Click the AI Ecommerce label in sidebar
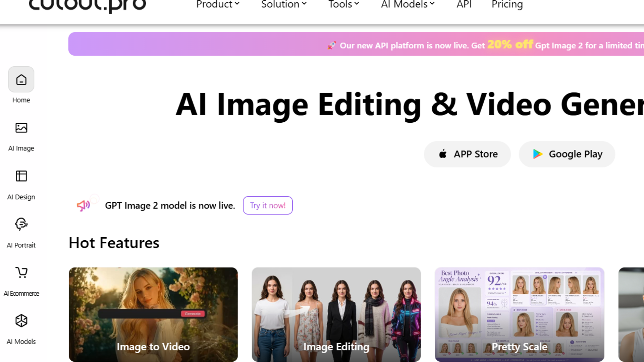Viewport: 644px width, 362px height. (21, 293)
